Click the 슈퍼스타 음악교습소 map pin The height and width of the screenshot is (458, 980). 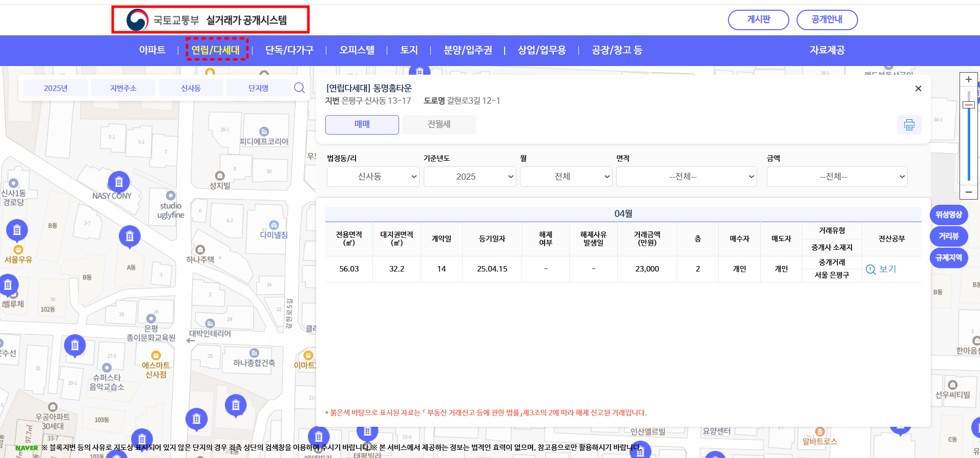pyautogui.click(x=107, y=367)
